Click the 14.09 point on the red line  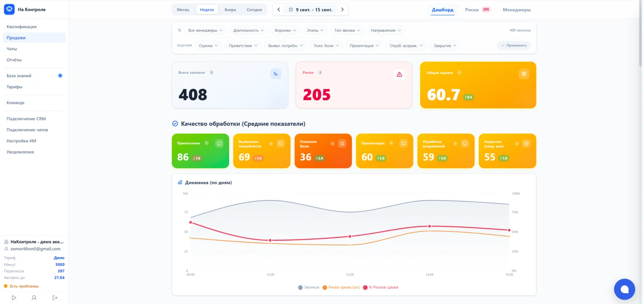pos(429,226)
